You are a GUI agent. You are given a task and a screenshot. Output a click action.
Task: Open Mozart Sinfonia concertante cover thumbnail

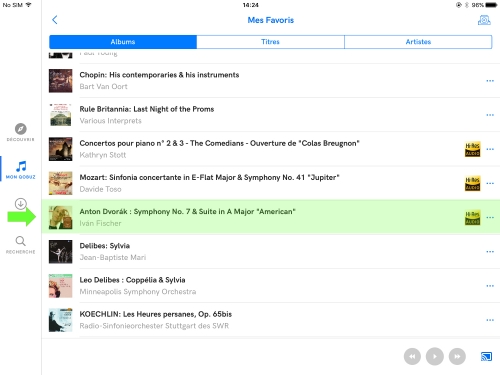click(x=60, y=183)
